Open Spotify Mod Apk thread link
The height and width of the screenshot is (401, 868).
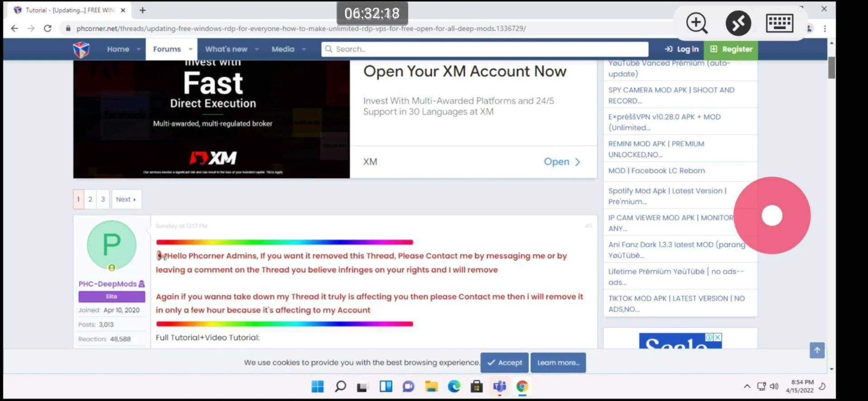[x=667, y=196]
